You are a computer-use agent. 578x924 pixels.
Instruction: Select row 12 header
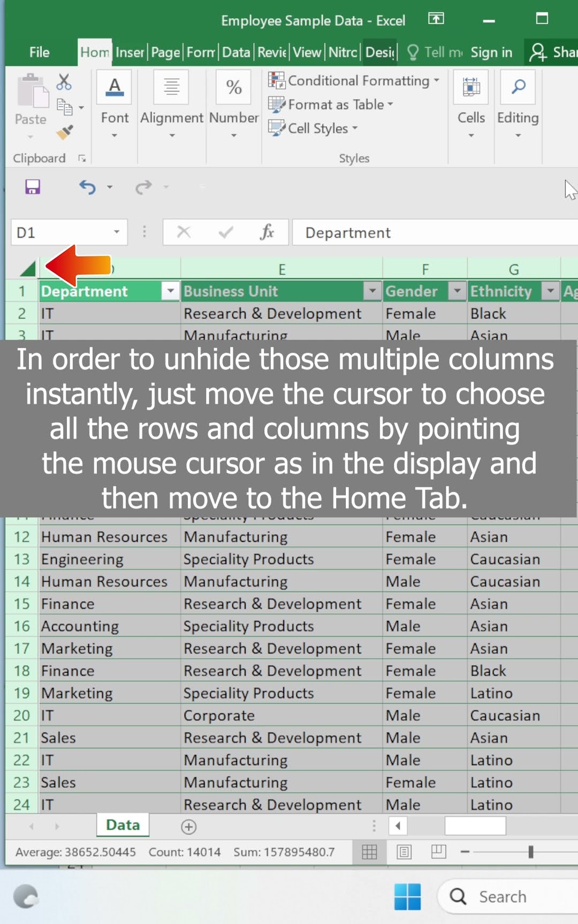click(21, 537)
